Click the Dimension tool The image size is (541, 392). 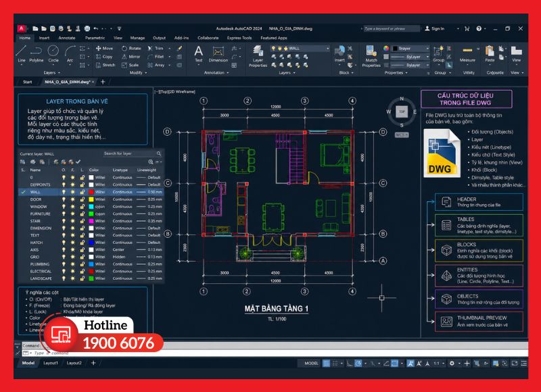click(x=218, y=53)
